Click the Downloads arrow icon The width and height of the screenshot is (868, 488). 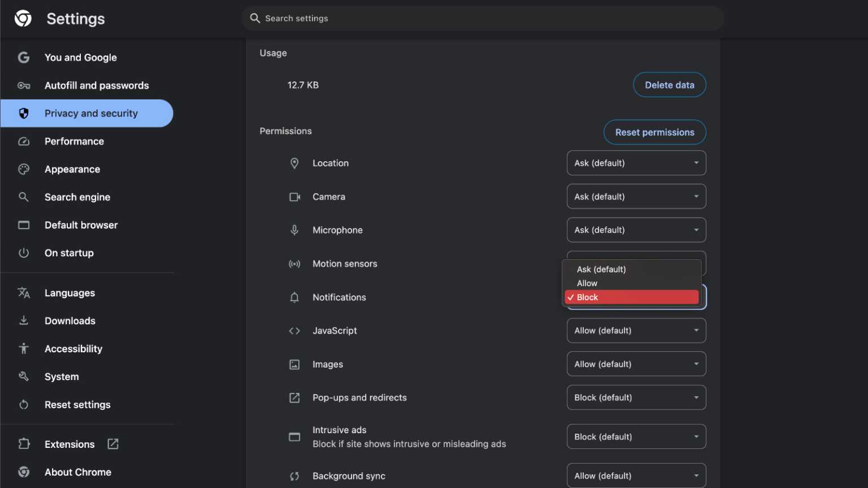coord(24,321)
